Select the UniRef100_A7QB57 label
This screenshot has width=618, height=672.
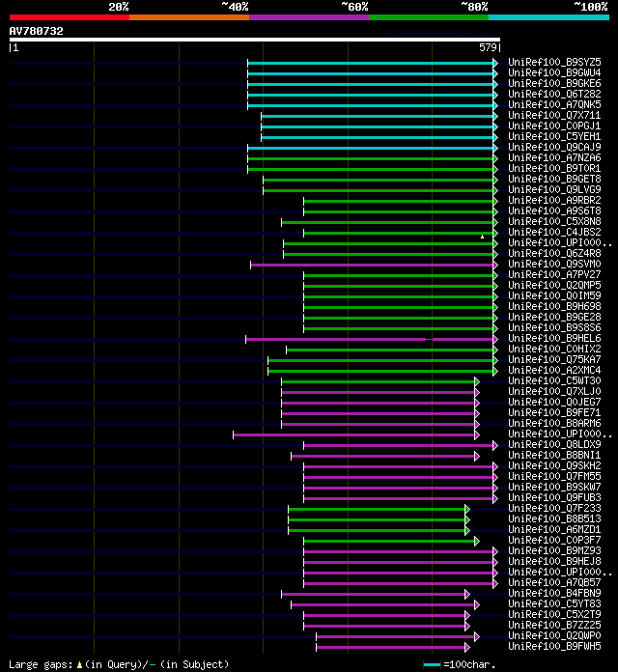554,582
